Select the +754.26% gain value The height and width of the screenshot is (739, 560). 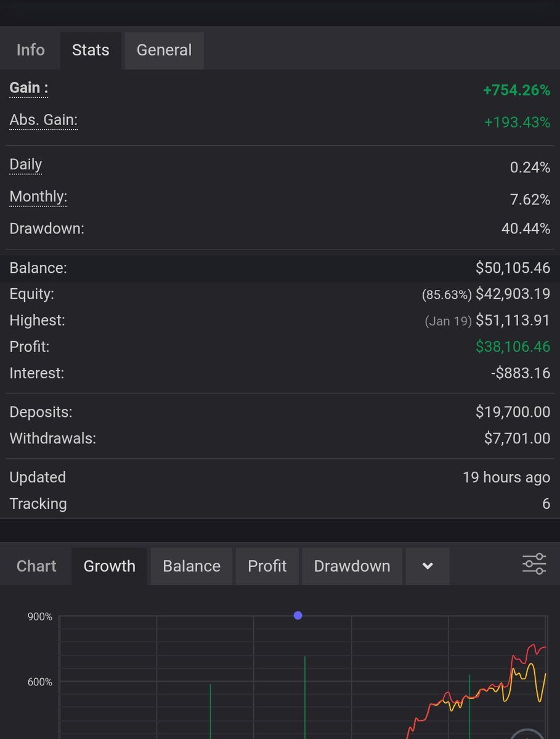coord(516,91)
